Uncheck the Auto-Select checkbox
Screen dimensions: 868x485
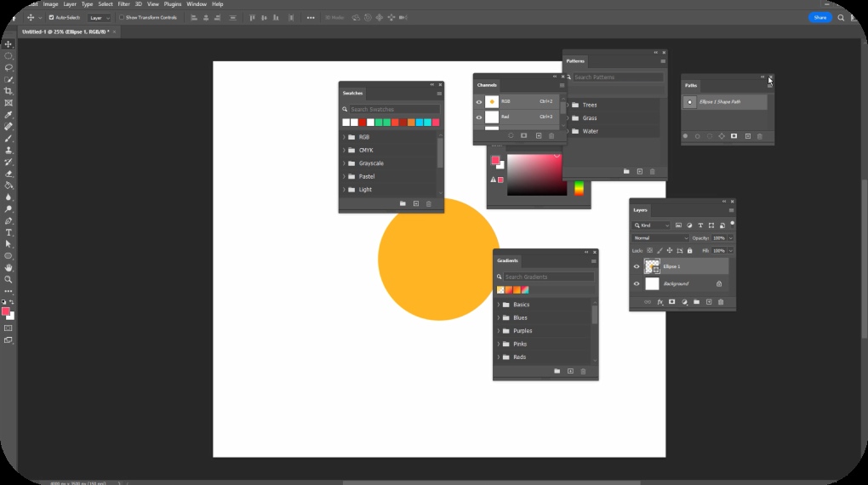(51, 17)
